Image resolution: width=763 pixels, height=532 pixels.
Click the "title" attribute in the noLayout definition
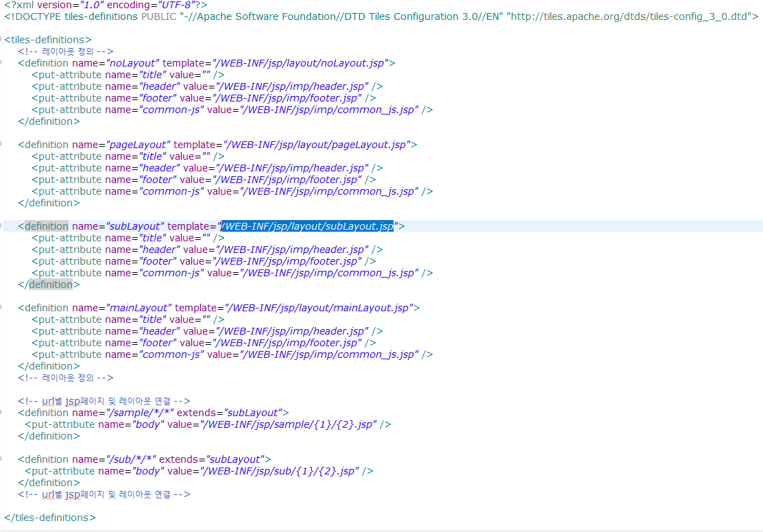153,75
